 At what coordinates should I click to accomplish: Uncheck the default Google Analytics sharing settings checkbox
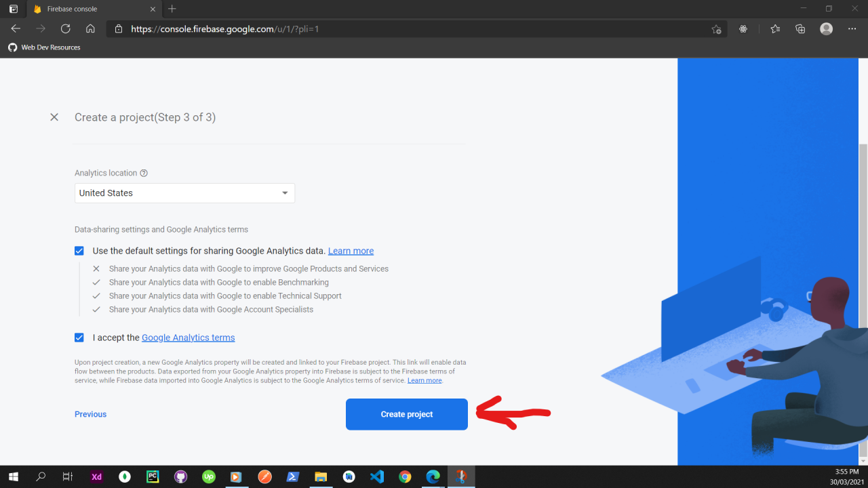click(x=79, y=251)
